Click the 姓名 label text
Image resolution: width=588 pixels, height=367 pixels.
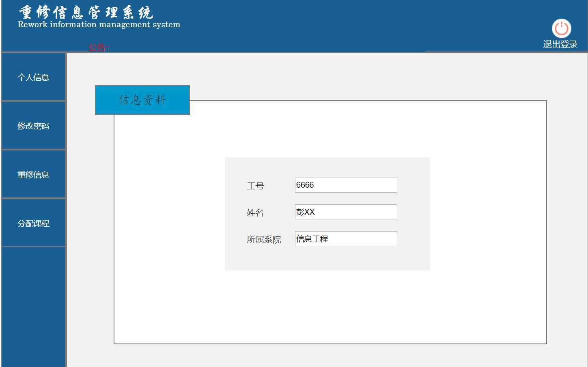(x=255, y=213)
